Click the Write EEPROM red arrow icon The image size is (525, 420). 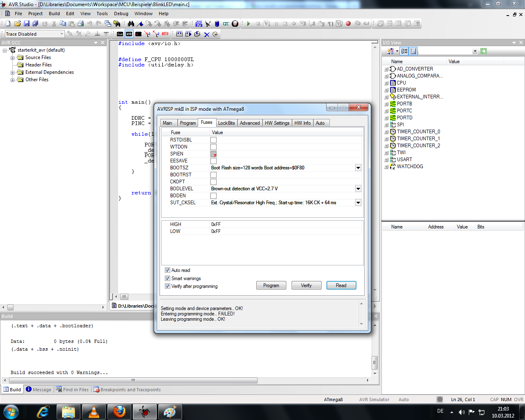tap(147, 34)
